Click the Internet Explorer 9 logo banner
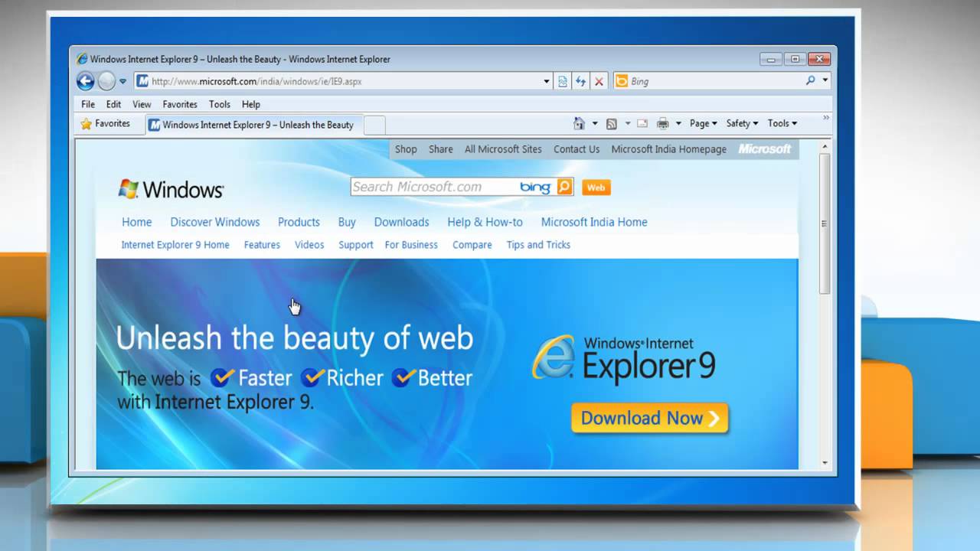This screenshot has width=980, height=551. 624,358
